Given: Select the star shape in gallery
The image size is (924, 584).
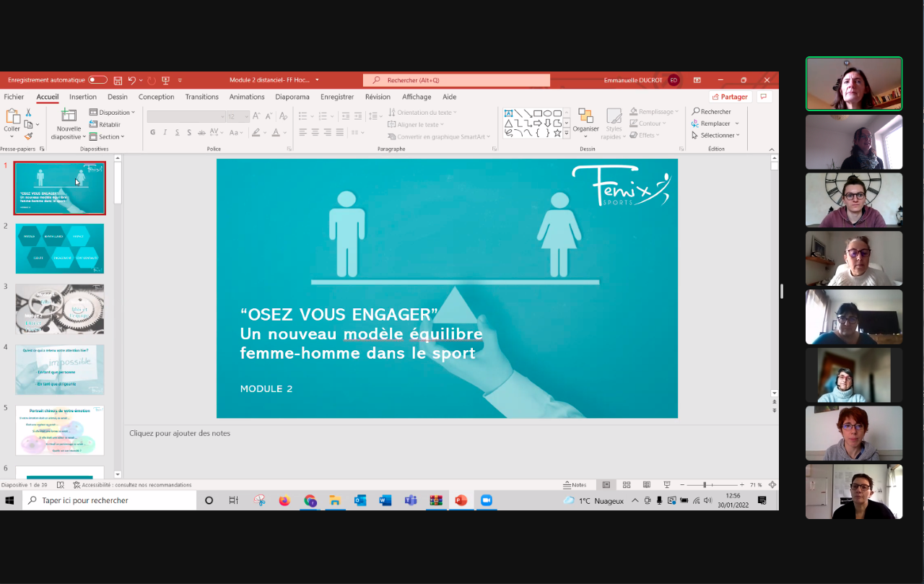Looking at the screenshot, I should (557, 133).
